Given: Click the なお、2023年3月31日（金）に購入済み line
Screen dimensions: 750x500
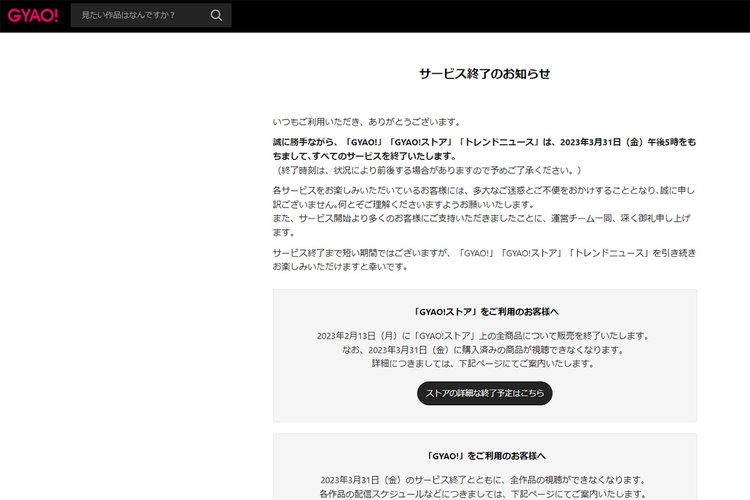Looking at the screenshot, I should pos(484,350).
